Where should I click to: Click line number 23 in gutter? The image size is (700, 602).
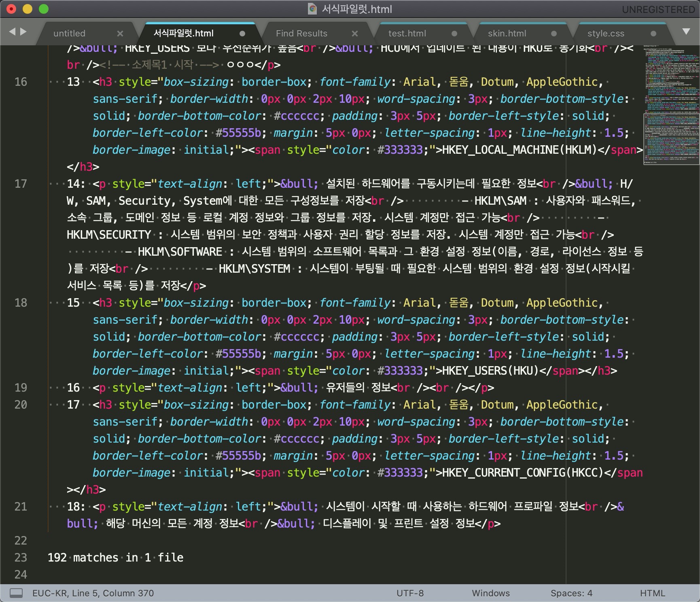click(x=21, y=557)
